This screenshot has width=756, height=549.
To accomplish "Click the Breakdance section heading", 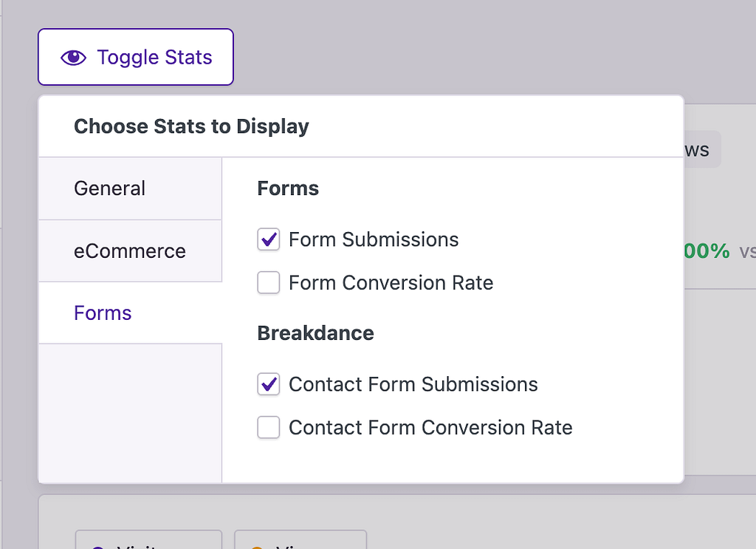I will pyautogui.click(x=316, y=333).
